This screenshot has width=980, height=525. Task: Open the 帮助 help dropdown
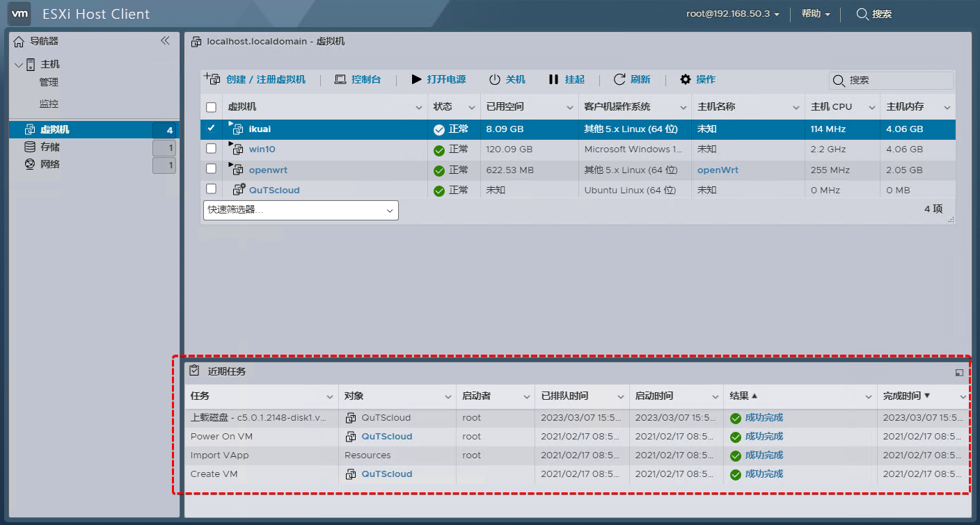click(x=816, y=14)
